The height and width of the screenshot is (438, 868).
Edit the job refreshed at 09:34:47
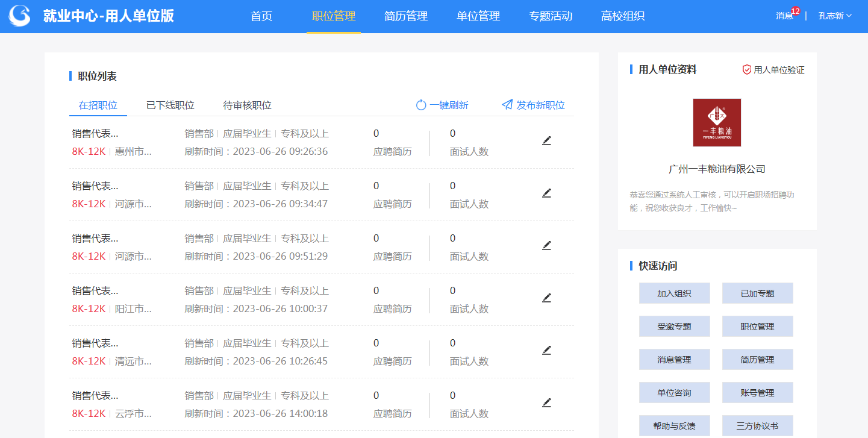point(546,193)
